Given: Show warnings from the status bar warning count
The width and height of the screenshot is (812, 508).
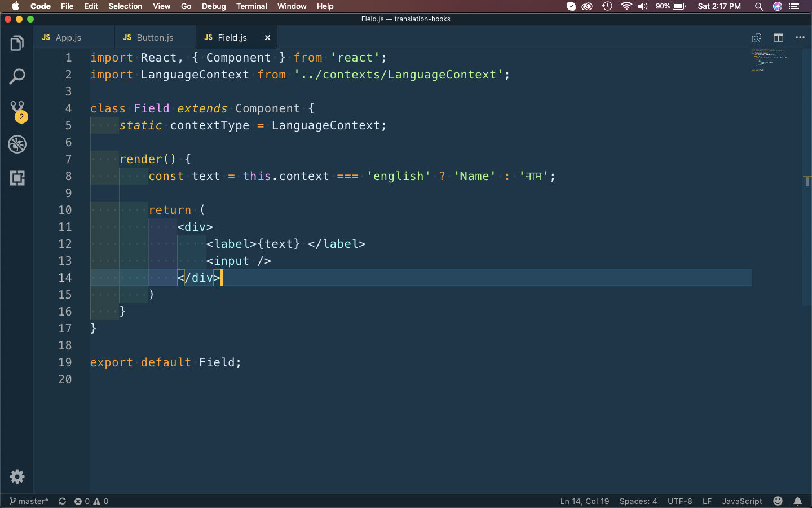Looking at the screenshot, I should tap(101, 501).
